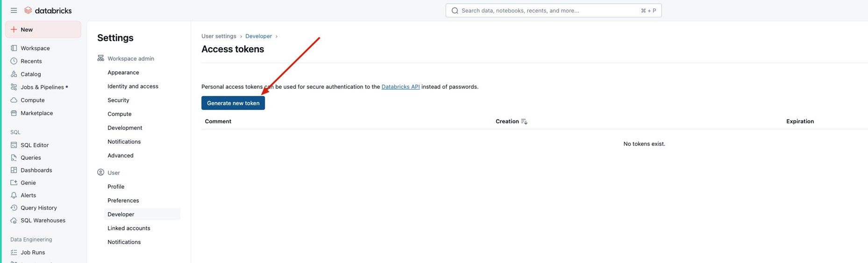The image size is (868, 263).
Task: Click the search data input field
Action: pos(547,10)
